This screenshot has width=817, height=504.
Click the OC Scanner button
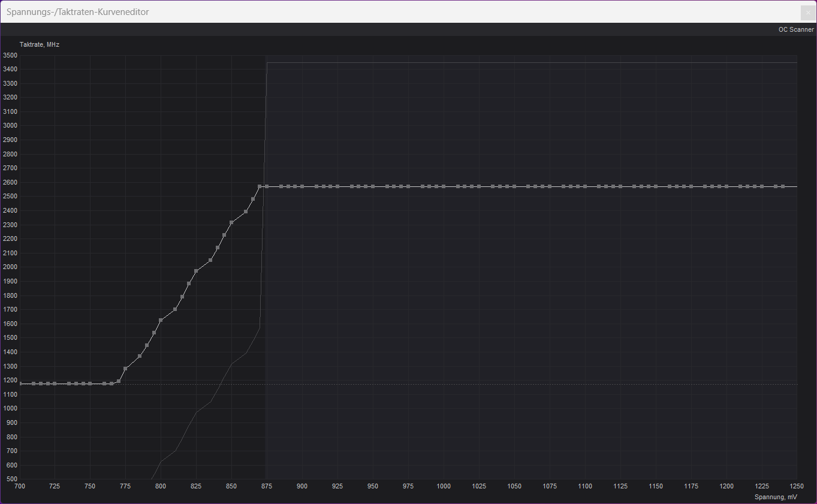795,29
